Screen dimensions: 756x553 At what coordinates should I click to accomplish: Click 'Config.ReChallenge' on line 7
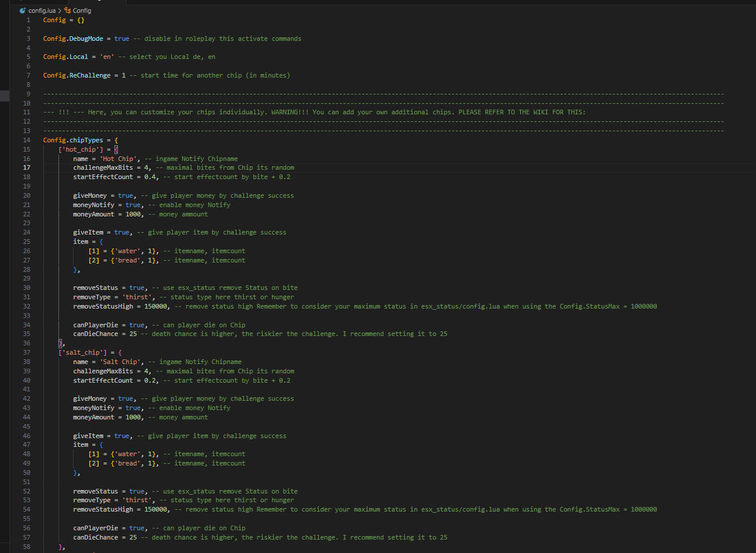76,75
